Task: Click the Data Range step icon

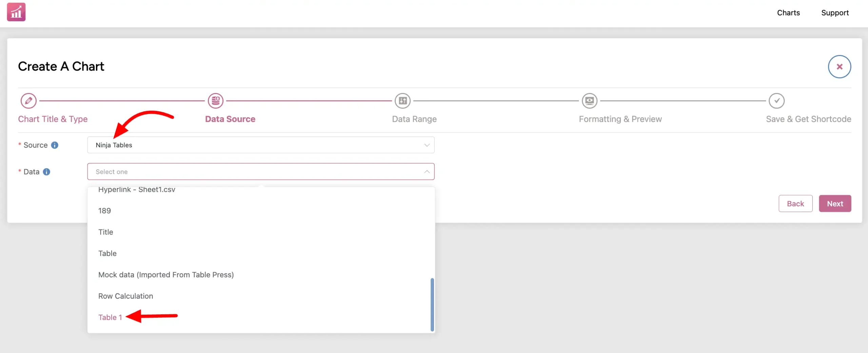Action: (x=403, y=101)
